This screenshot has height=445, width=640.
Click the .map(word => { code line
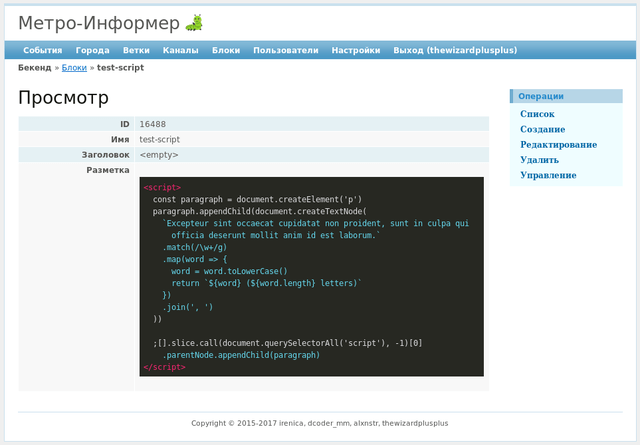[195, 259]
